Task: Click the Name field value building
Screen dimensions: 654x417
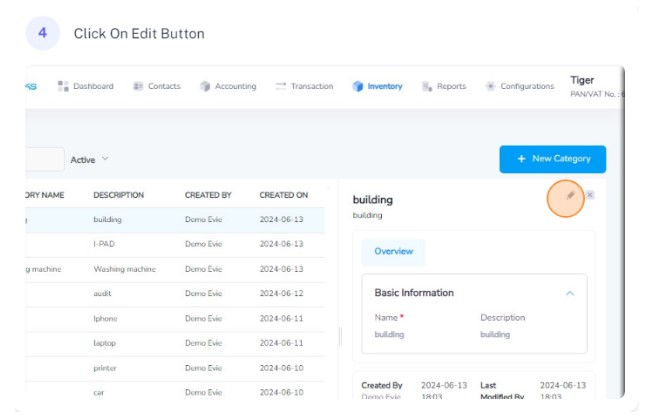Action: (x=389, y=334)
